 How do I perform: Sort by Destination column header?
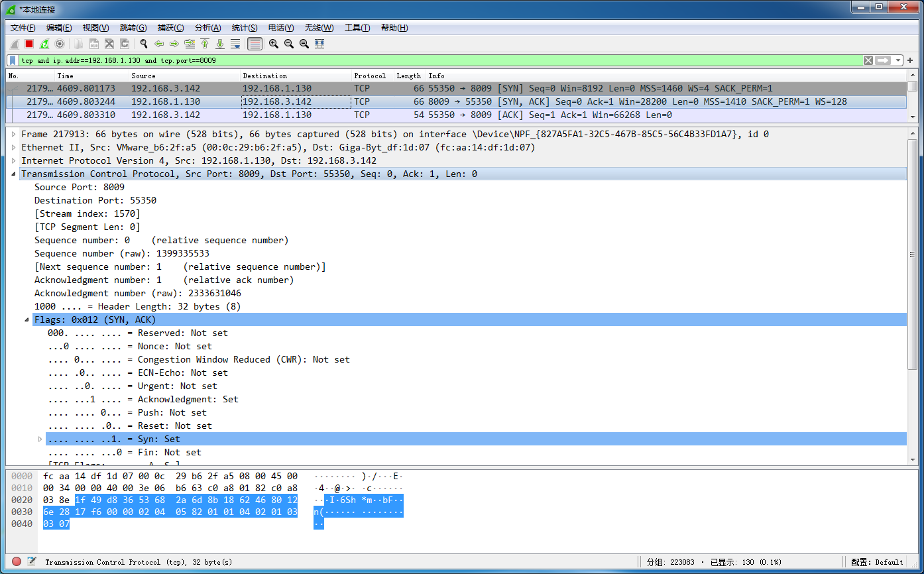pyautogui.click(x=296, y=76)
